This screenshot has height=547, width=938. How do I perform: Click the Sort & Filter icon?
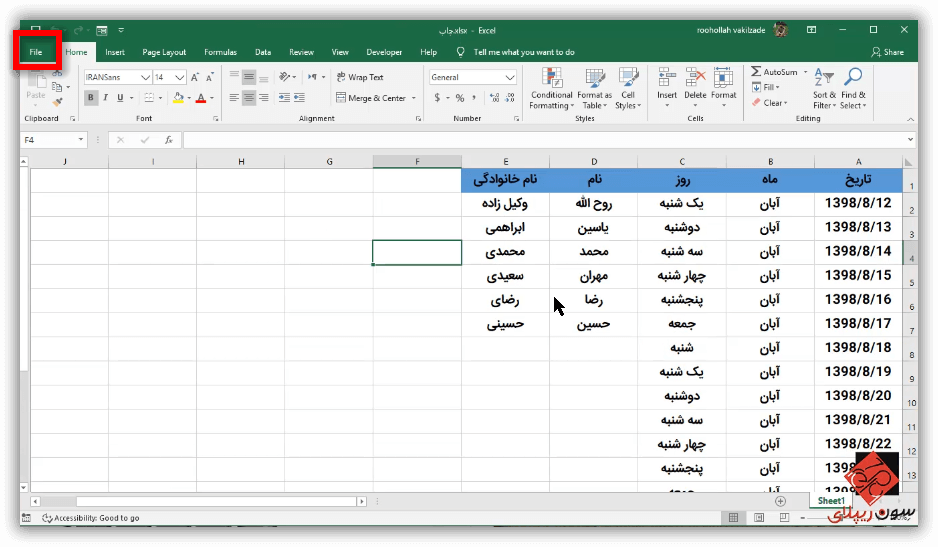(824, 78)
